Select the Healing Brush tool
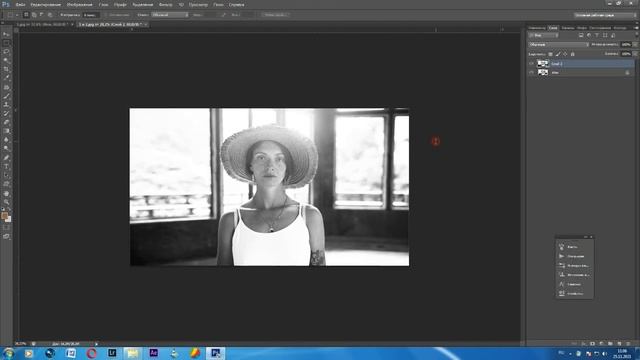Image resolution: width=640 pixels, height=360 pixels. coord(6,87)
